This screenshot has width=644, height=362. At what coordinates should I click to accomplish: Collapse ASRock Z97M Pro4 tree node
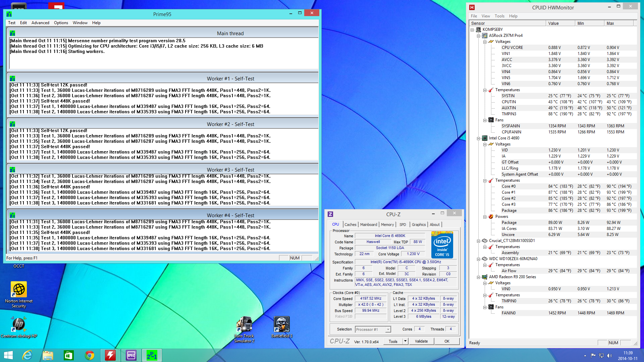click(x=479, y=36)
